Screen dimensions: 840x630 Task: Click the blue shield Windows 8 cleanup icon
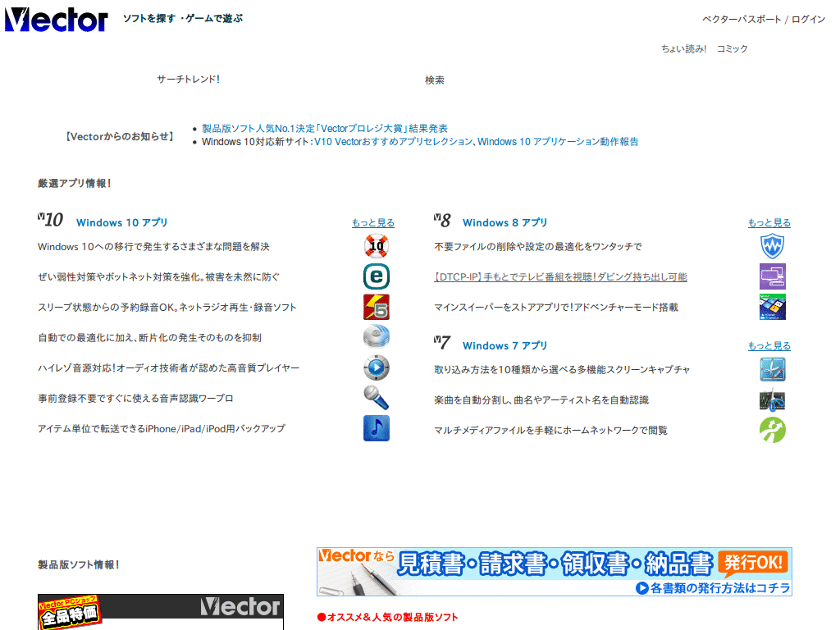pyautogui.click(x=772, y=245)
